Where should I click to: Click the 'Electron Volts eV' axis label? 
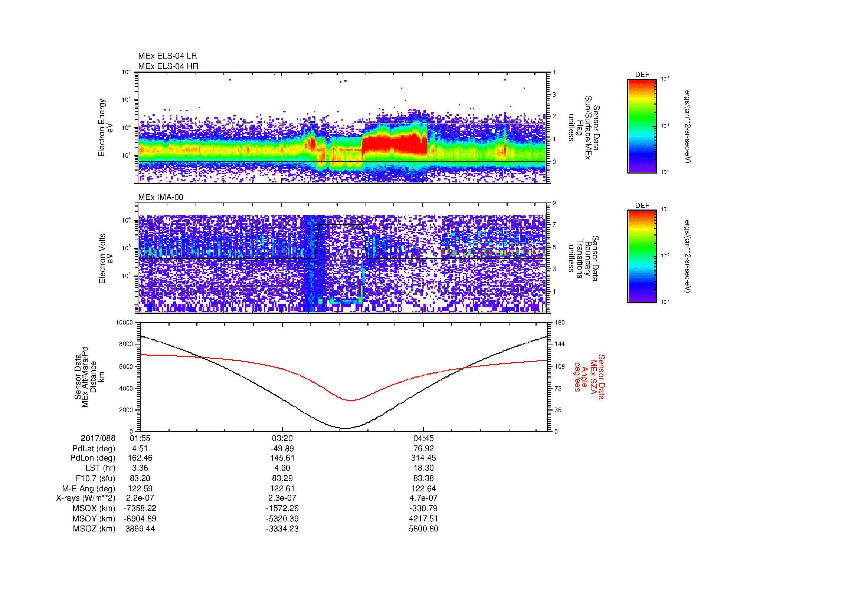(106, 258)
